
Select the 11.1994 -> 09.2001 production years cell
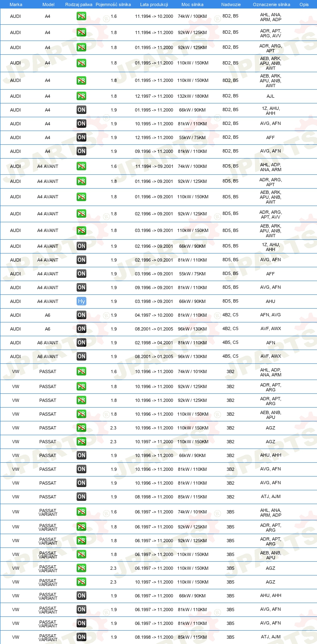pyautogui.click(x=154, y=166)
